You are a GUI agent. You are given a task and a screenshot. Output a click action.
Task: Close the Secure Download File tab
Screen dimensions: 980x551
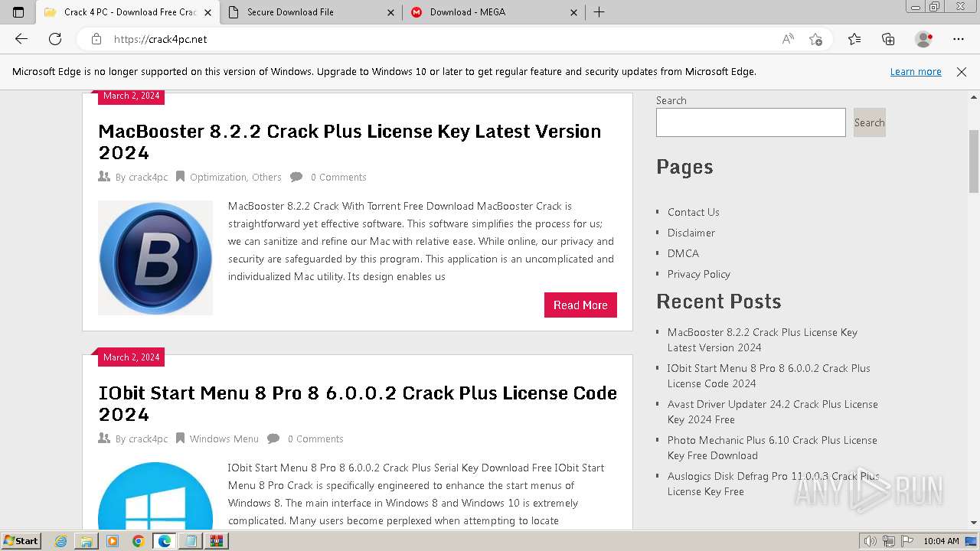point(390,12)
